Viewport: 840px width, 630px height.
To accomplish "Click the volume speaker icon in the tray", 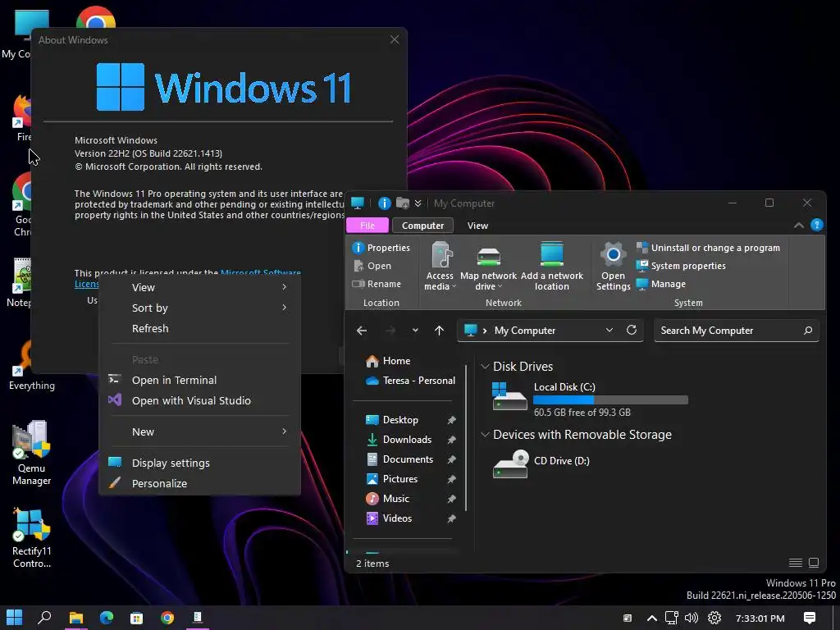I will [692, 619].
